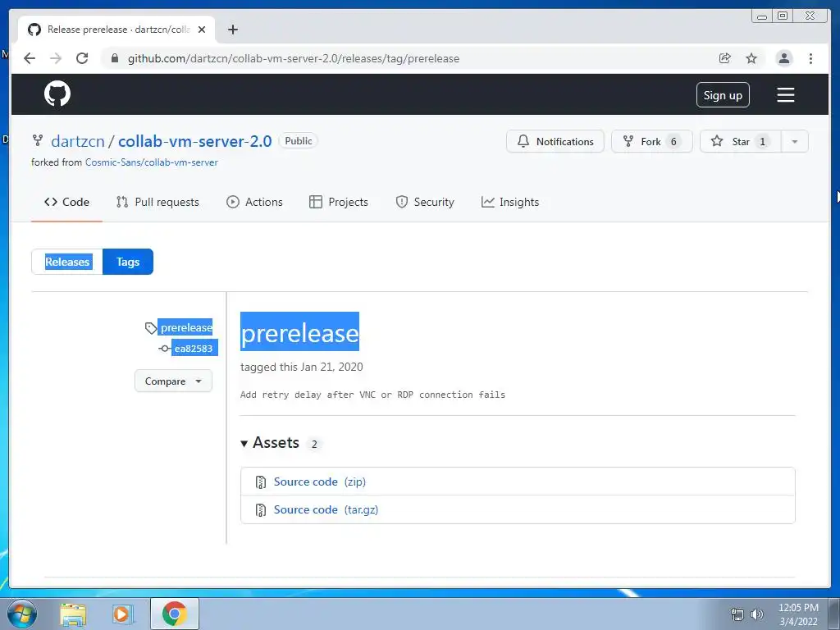Open the Cosmic-Sans/collab-vm-server upstream link
This screenshot has width=840, height=630.
[152, 162]
